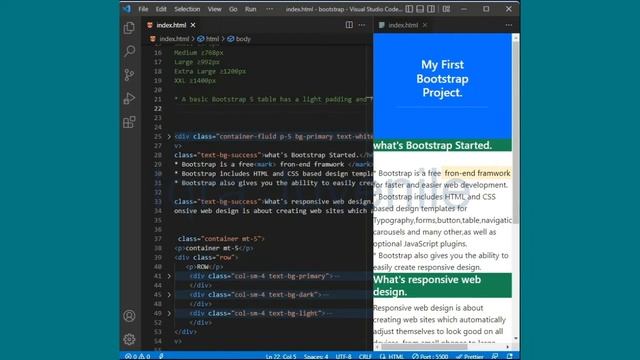Click the VS Code logo icon
The height and width of the screenshot is (360, 640).
[127, 9]
